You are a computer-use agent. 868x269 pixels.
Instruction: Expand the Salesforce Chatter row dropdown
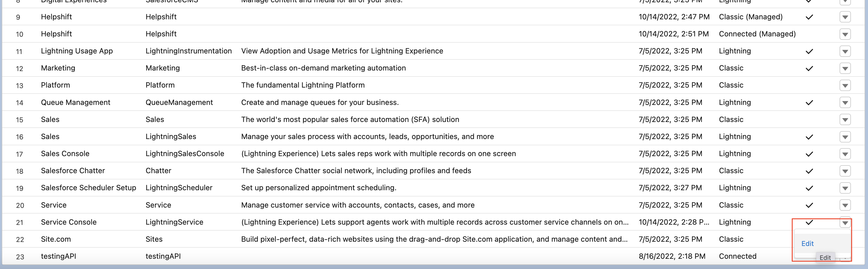click(x=845, y=171)
